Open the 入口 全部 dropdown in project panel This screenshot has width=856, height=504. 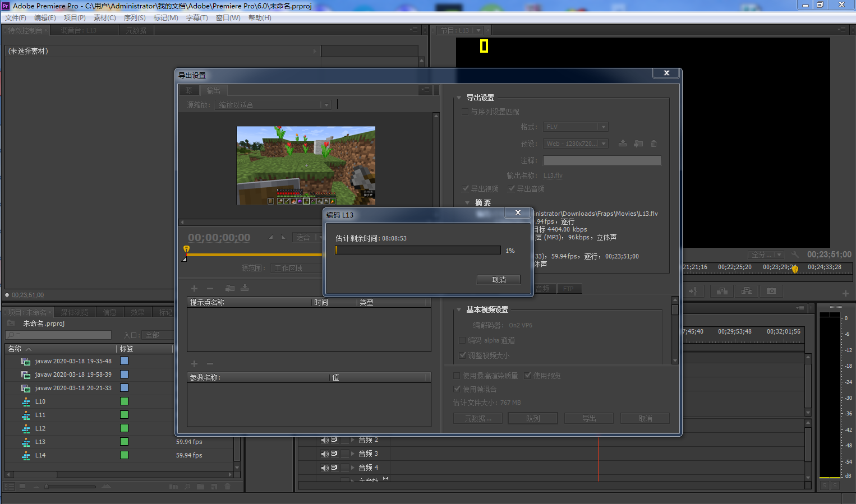click(x=158, y=335)
